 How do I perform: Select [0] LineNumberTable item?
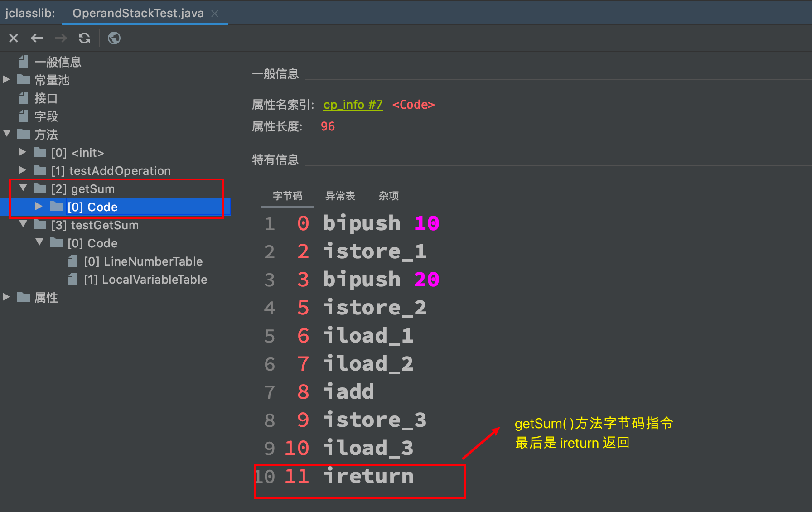click(x=143, y=261)
